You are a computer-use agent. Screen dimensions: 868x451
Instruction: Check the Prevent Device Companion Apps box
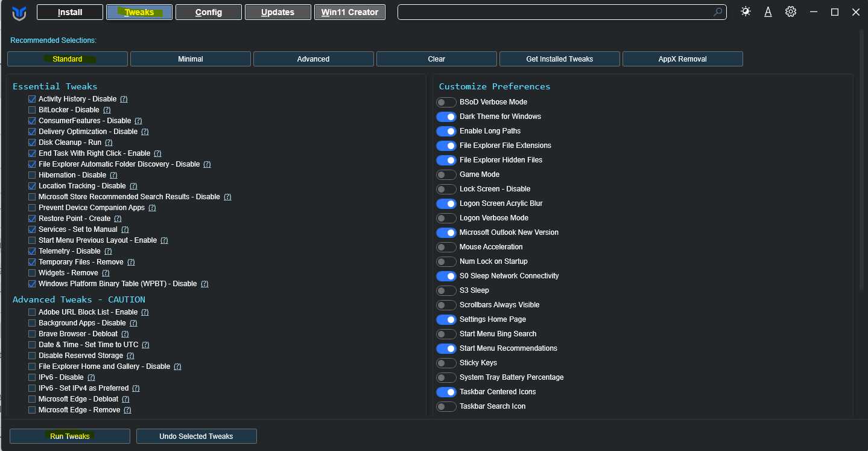(x=32, y=208)
